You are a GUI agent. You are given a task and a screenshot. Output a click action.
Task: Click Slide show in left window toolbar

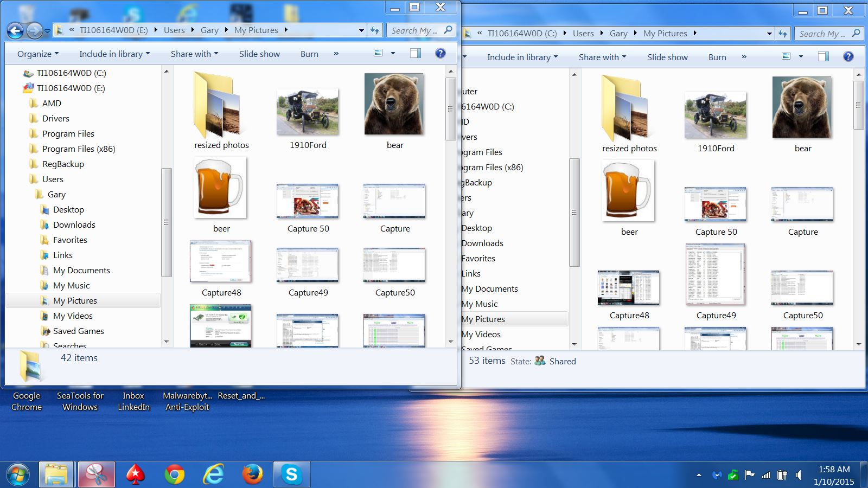259,54
